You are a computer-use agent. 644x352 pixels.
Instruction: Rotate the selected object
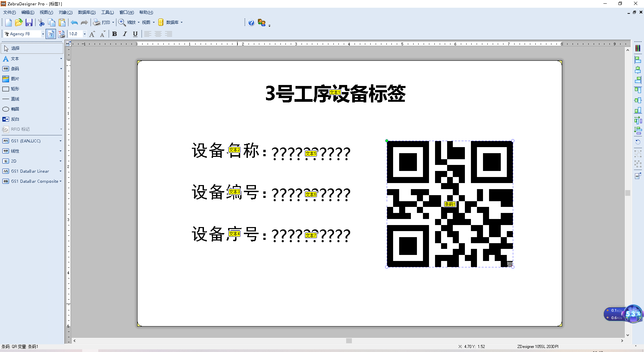(x=638, y=142)
